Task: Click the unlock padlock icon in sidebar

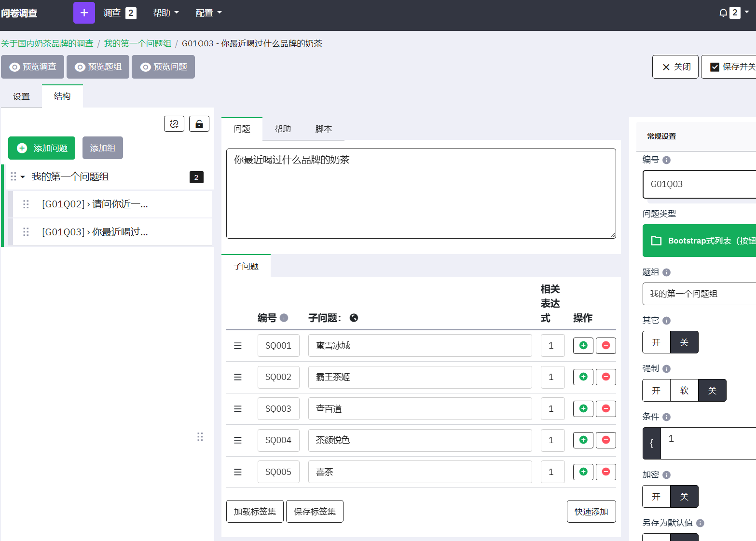Action: coord(199,124)
